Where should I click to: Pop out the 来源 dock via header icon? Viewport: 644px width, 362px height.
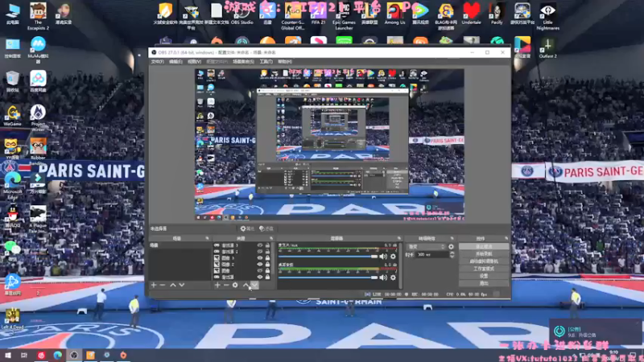point(271,238)
